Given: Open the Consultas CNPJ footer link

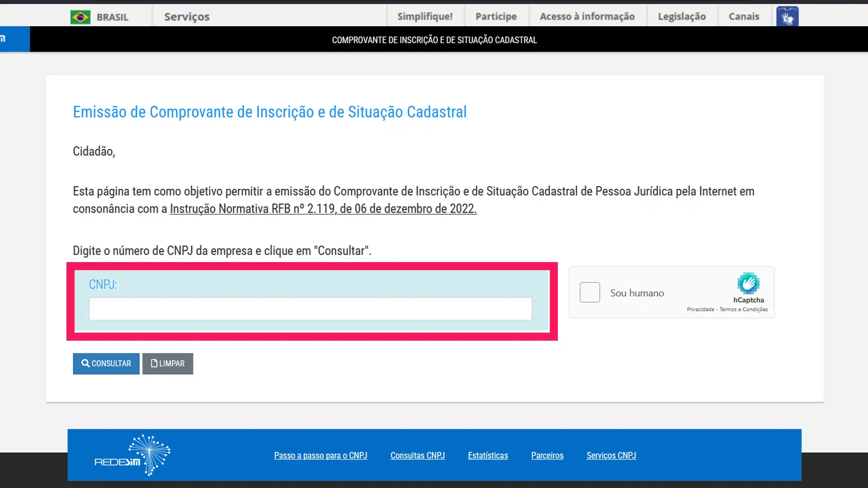Looking at the screenshot, I should (418, 455).
